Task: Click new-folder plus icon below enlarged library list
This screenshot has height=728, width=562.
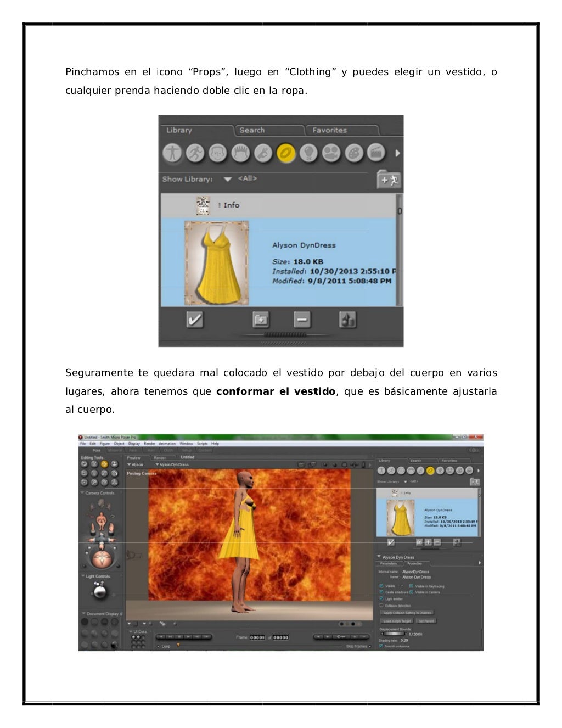Action: pos(261,320)
